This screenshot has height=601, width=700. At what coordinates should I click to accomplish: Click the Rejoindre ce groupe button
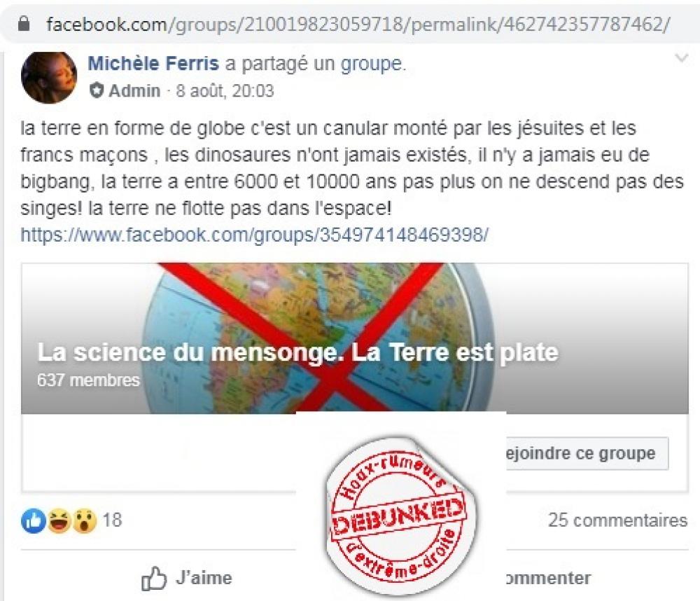pyautogui.click(x=587, y=453)
